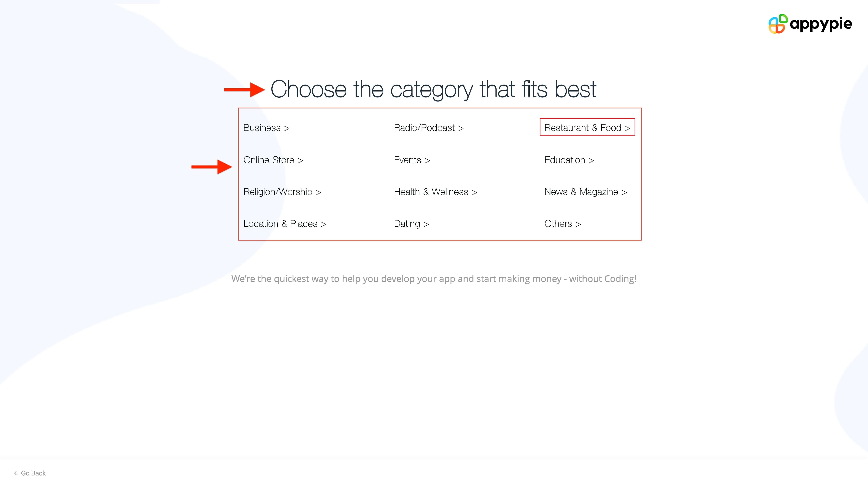The height and width of the screenshot is (488, 868).
Task: Click the Appy Pie logo icon
Action: [x=777, y=24]
